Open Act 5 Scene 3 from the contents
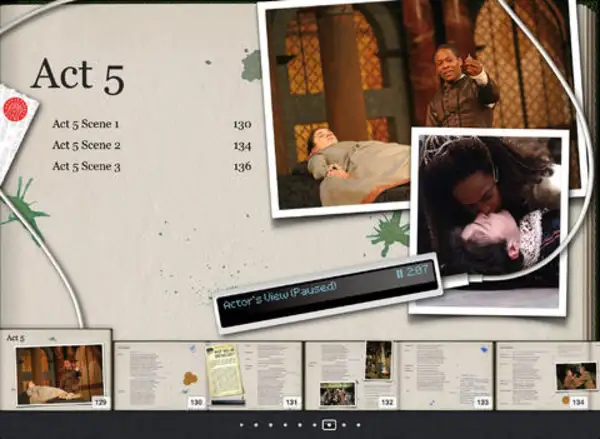 pyautogui.click(x=86, y=166)
